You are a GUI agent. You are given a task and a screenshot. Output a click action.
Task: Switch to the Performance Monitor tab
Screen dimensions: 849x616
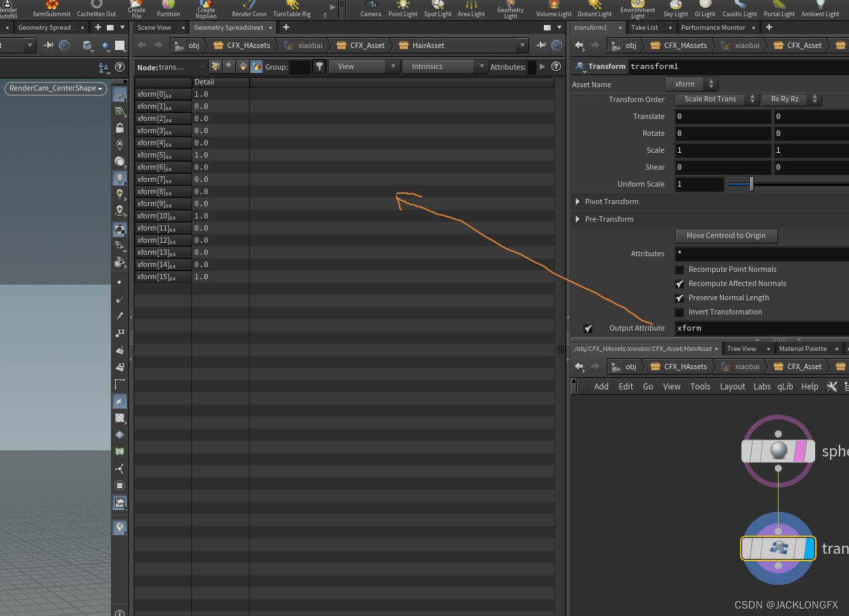713,27
